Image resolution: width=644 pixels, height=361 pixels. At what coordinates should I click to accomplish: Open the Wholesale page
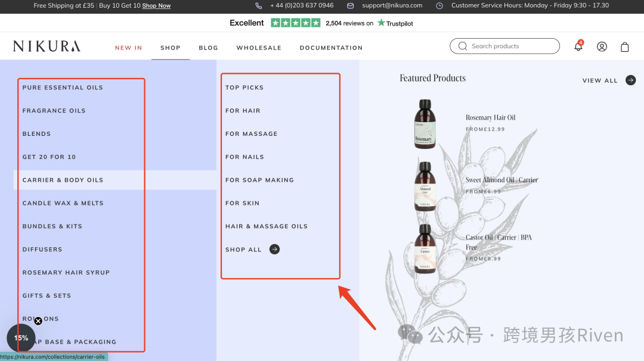click(x=259, y=48)
